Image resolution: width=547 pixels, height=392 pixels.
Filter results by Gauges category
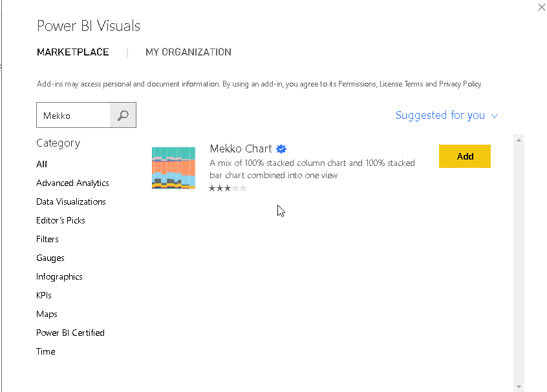50,258
